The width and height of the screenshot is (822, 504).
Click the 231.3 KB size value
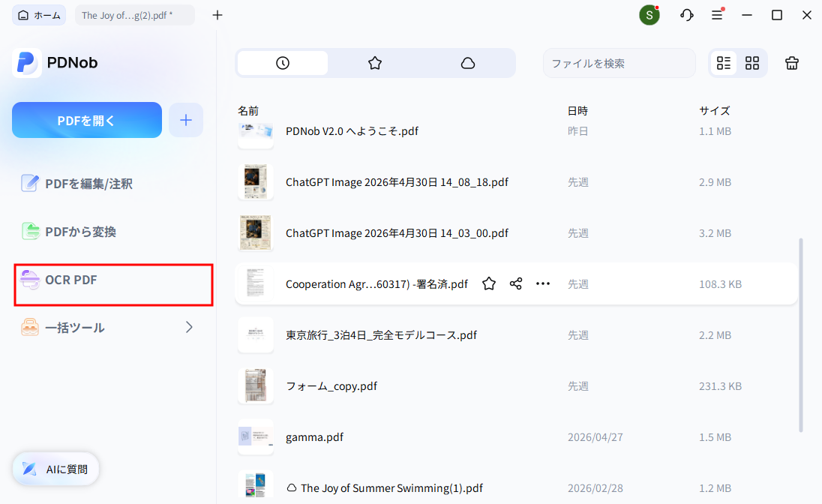[x=720, y=386]
